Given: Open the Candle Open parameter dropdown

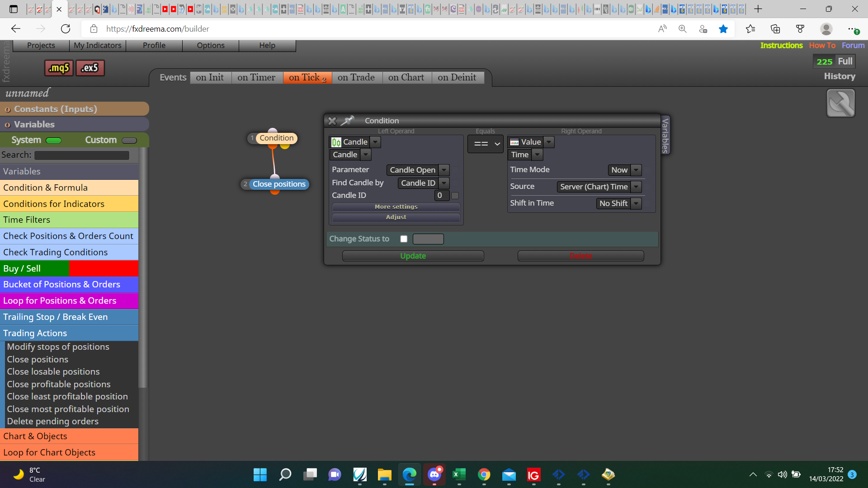Looking at the screenshot, I should (x=444, y=170).
